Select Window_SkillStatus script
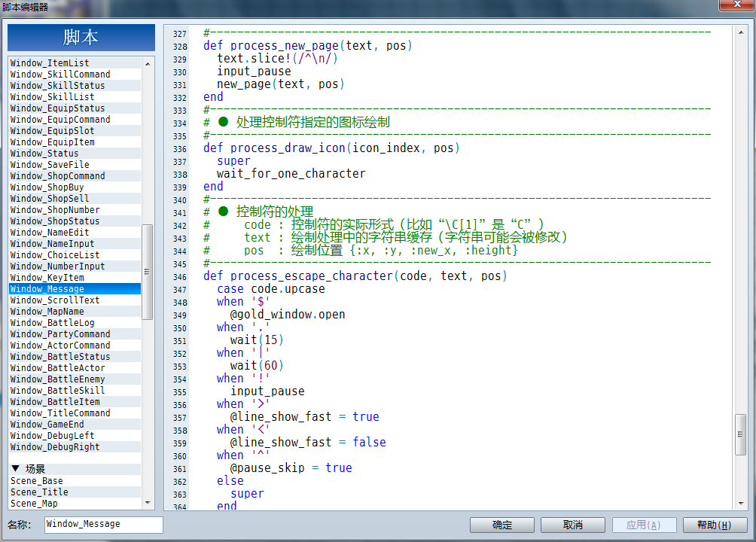 coord(75,85)
